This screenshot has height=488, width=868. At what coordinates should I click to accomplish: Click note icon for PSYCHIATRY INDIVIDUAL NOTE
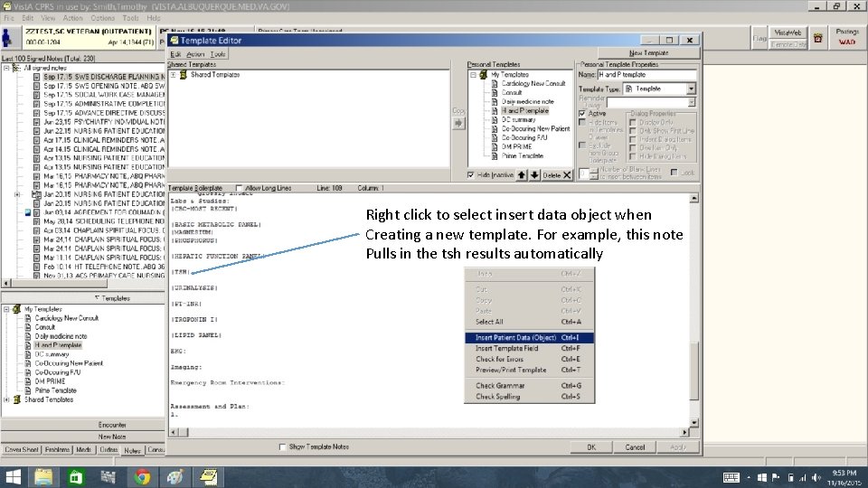pos(36,122)
